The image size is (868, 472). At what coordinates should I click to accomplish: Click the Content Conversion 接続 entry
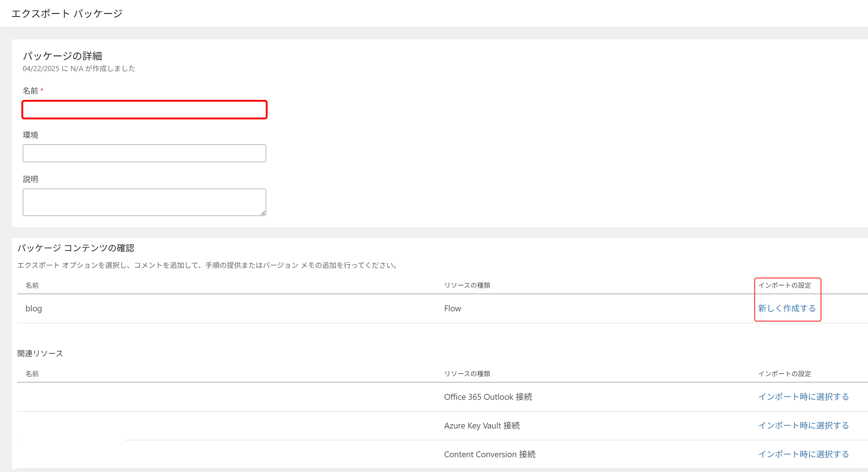pyautogui.click(x=489, y=454)
